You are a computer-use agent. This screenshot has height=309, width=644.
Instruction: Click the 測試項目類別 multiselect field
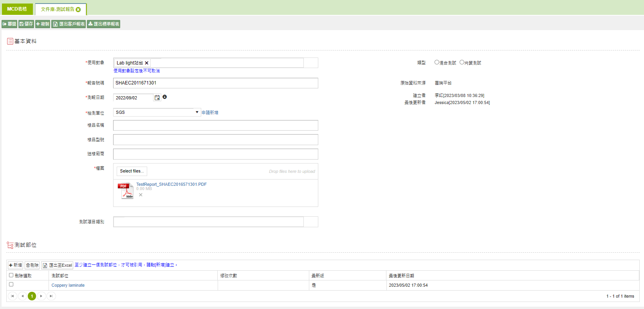click(x=209, y=222)
